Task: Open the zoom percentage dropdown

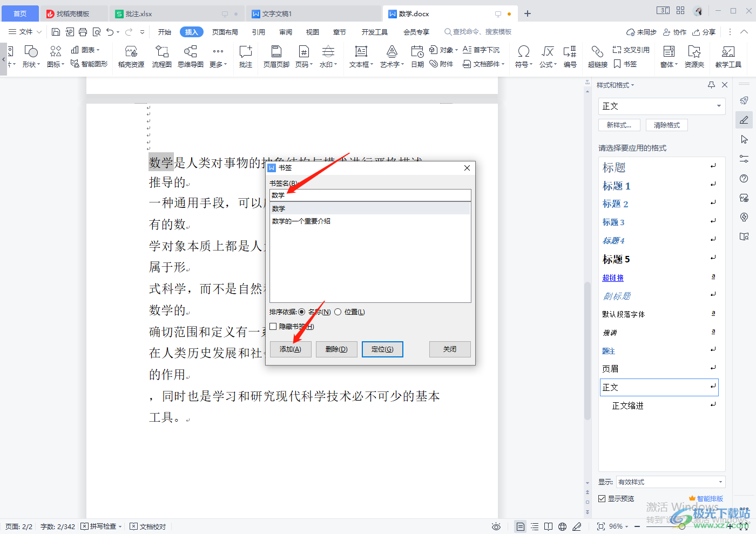Action: (619, 526)
